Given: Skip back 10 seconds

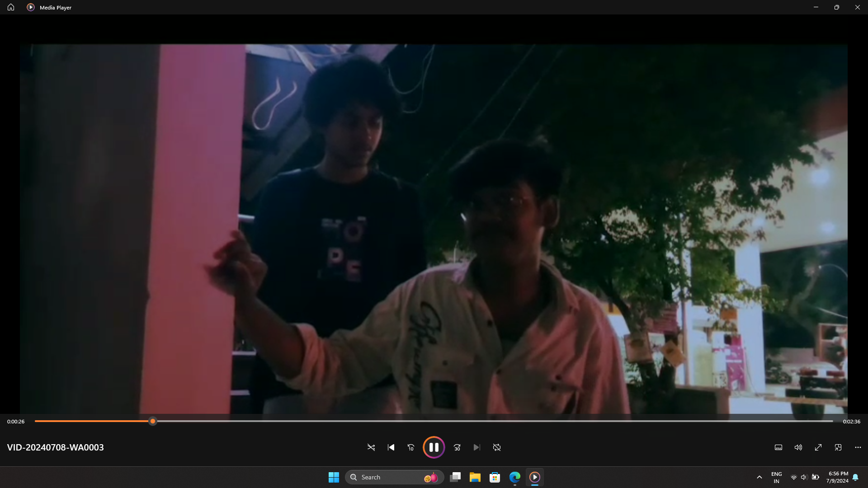Looking at the screenshot, I should 411,447.
